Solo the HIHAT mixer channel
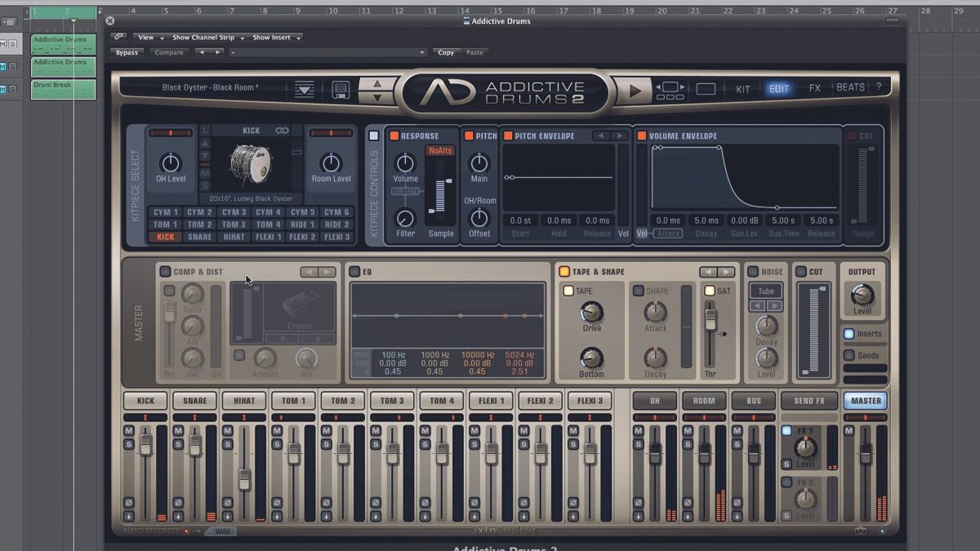 (227, 443)
